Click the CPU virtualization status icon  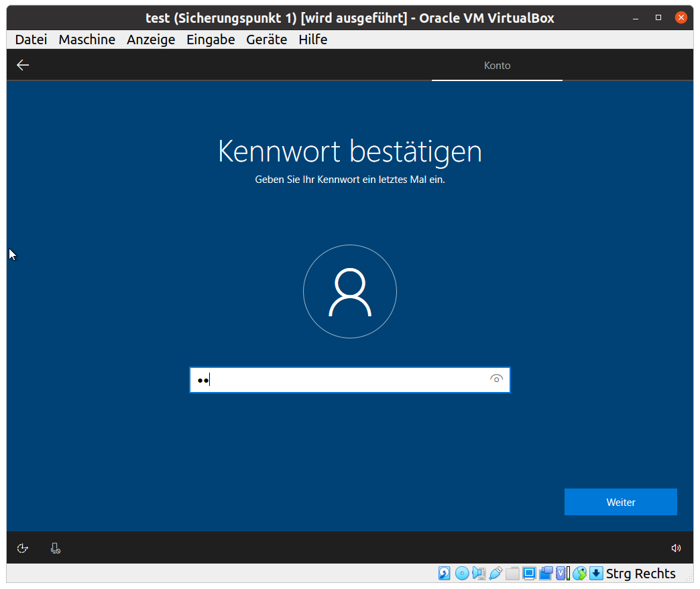[563, 574]
